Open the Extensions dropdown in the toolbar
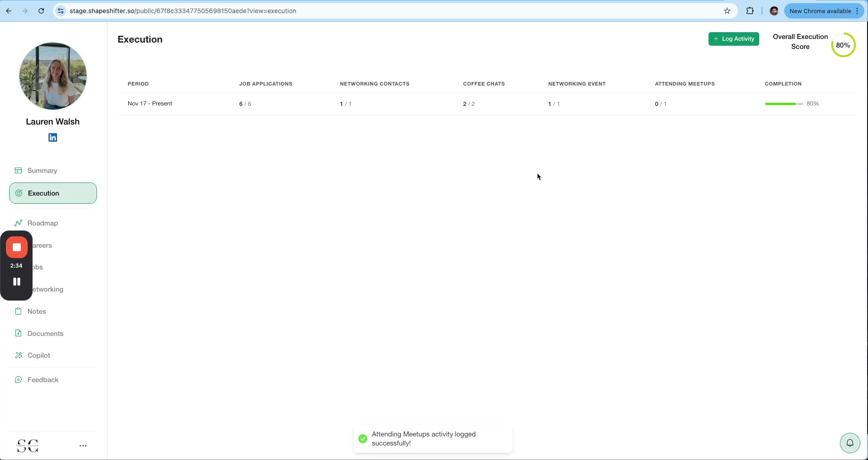Viewport: 868px width, 460px height. tap(750, 11)
